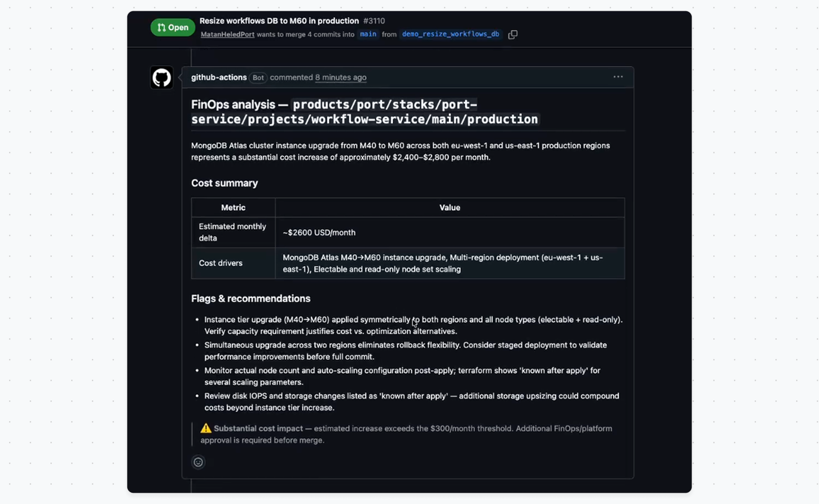Image resolution: width=819 pixels, height=504 pixels.
Task: Click the '~$2600 USD/month' value cell
Action: (x=450, y=232)
